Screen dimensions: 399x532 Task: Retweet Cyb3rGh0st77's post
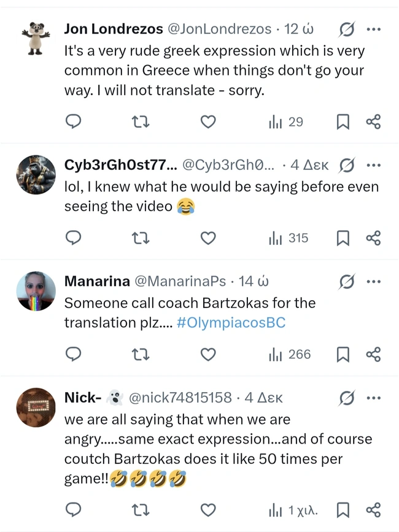click(x=141, y=238)
